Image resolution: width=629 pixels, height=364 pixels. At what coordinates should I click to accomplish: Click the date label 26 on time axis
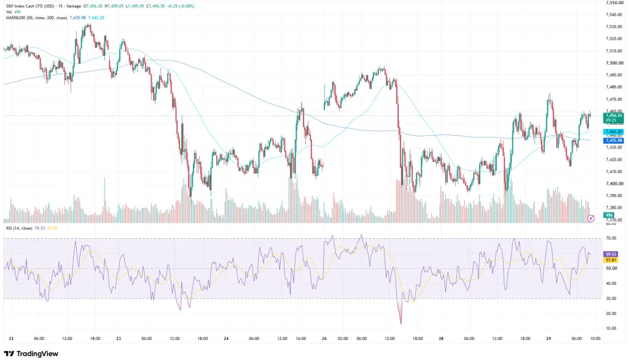pos(324,339)
